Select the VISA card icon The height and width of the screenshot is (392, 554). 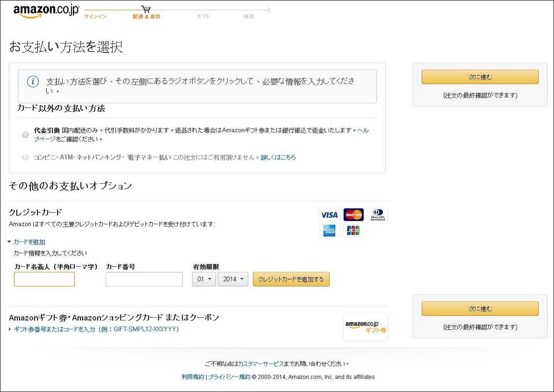[x=330, y=214]
